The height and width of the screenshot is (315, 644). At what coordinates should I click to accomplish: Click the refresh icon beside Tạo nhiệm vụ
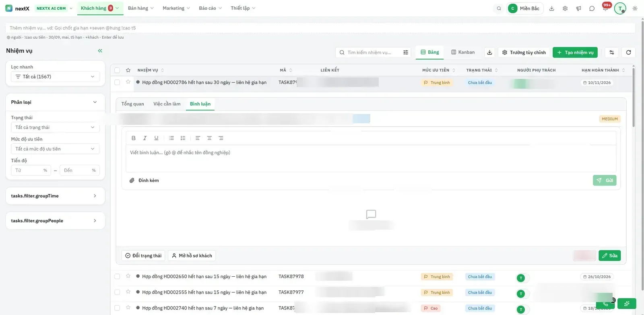coord(628,52)
